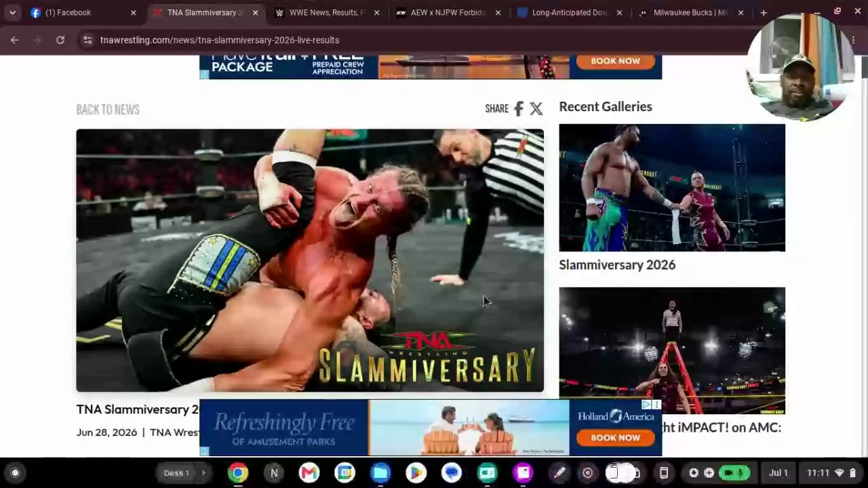Open quick settings at the 11:11 clock
Image resolution: width=868 pixels, height=488 pixels.
(x=831, y=473)
